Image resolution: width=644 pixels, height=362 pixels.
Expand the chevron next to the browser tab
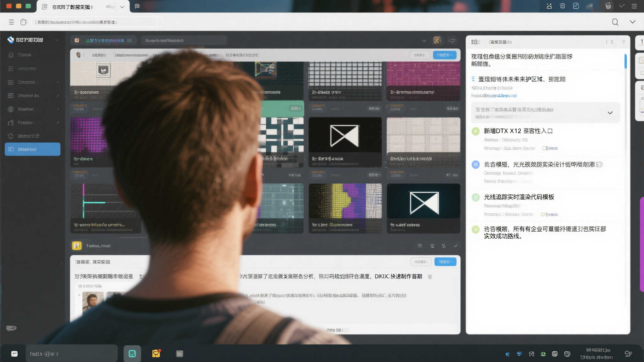(122, 6)
